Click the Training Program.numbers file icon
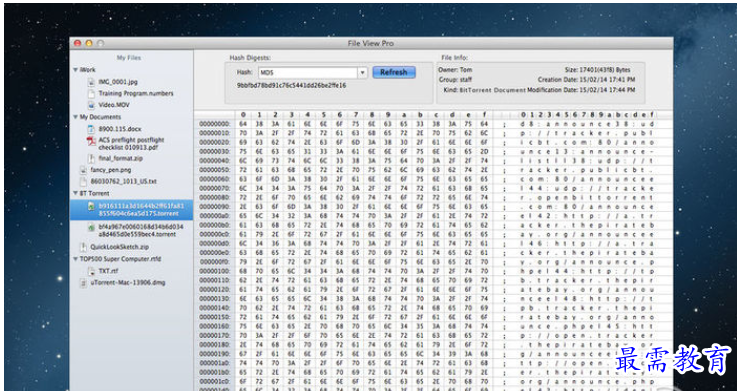The width and height of the screenshot is (737, 391). coord(91,94)
